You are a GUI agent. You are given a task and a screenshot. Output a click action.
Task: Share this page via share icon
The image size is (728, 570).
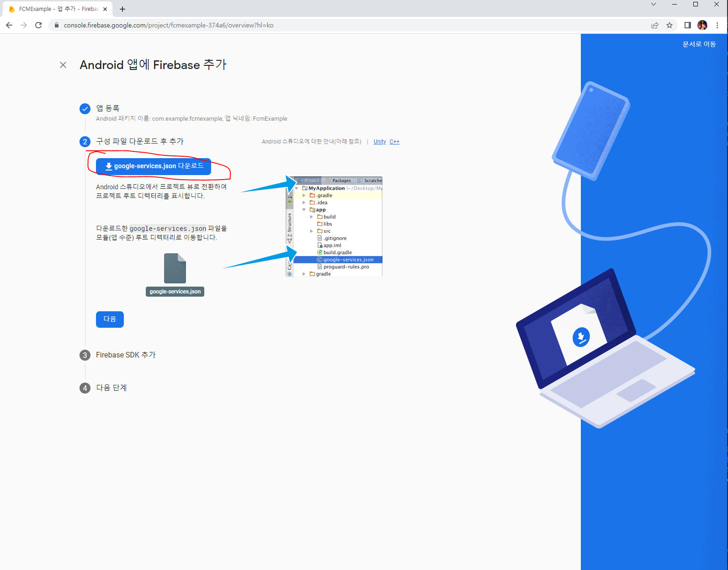point(655,25)
